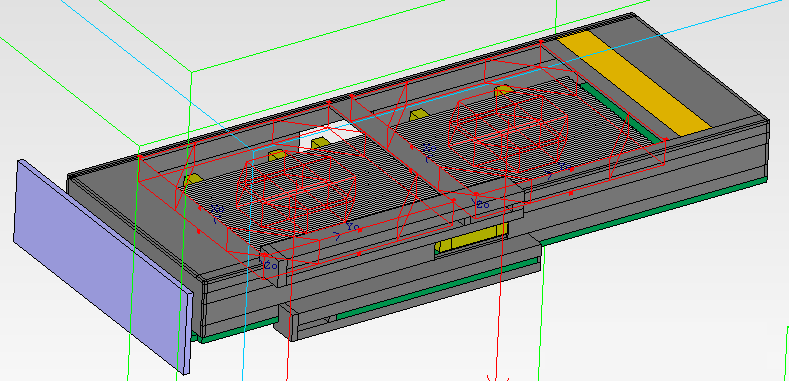Click the orange strip on the top surface
The width and height of the screenshot is (789, 381).
point(635,83)
